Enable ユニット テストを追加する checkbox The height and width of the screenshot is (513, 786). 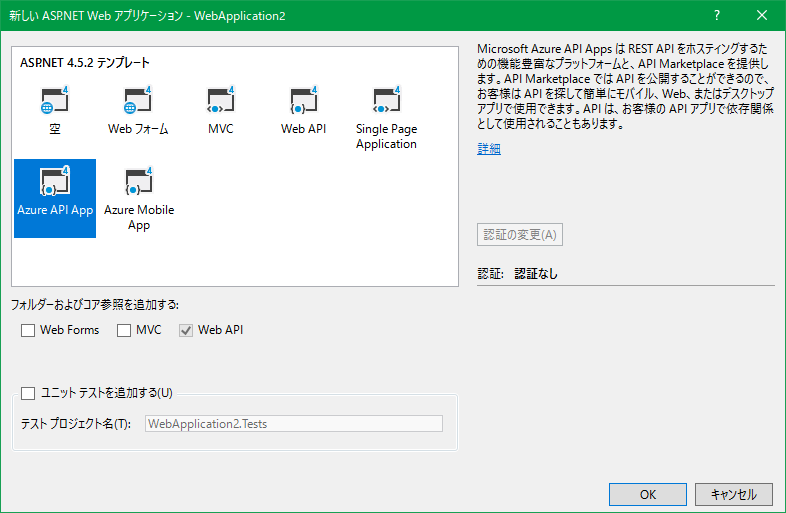click(x=28, y=393)
